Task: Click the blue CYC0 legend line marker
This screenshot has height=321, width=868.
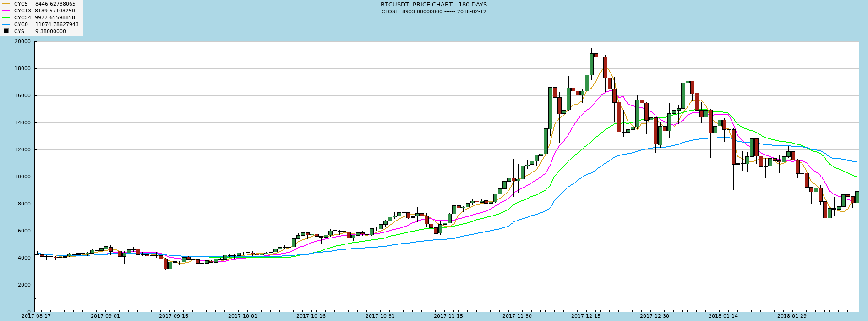Action: pos(6,24)
